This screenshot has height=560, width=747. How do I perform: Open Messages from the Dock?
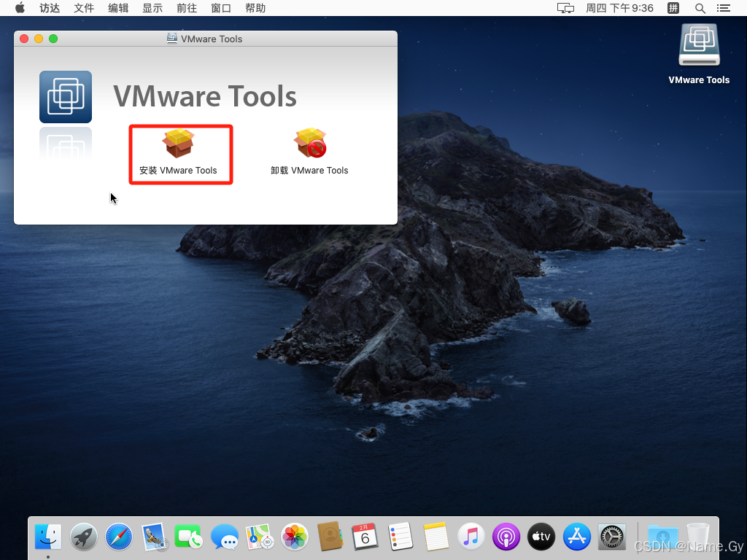(x=225, y=537)
